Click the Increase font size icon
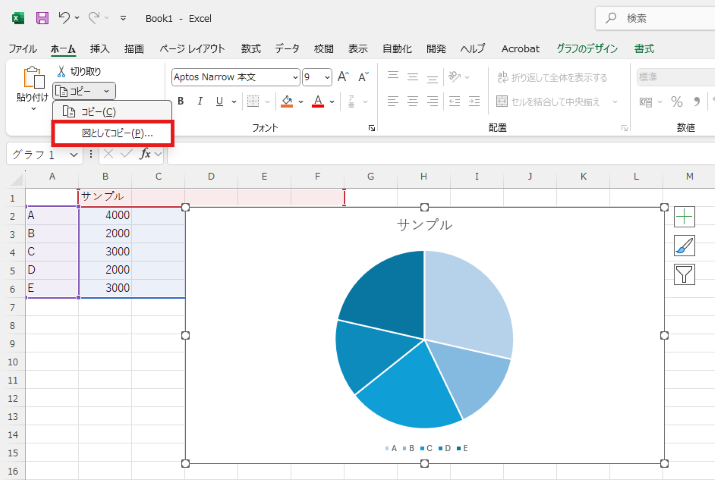Image resolution: width=715 pixels, height=480 pixels. pyautogui.click(x=343, y=77)
